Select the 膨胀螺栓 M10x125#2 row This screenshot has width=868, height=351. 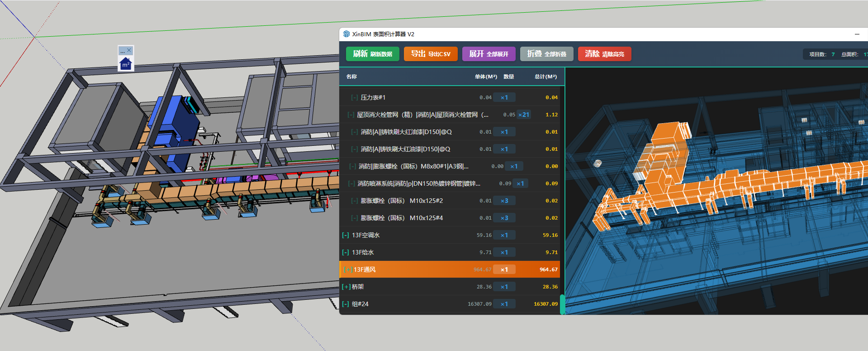(x=401, y=201)
